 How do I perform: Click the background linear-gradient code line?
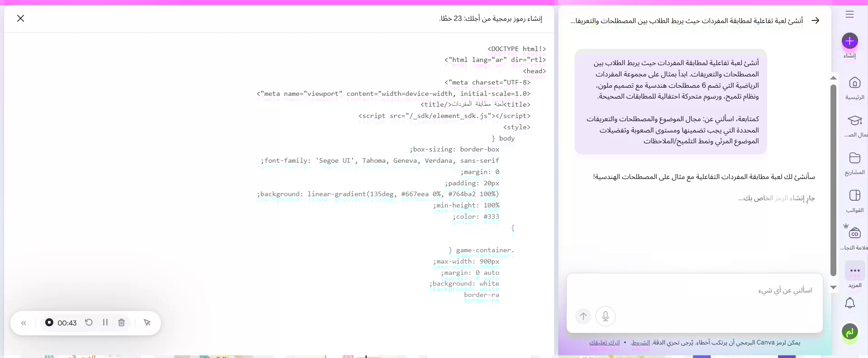(x=378, y=194)
